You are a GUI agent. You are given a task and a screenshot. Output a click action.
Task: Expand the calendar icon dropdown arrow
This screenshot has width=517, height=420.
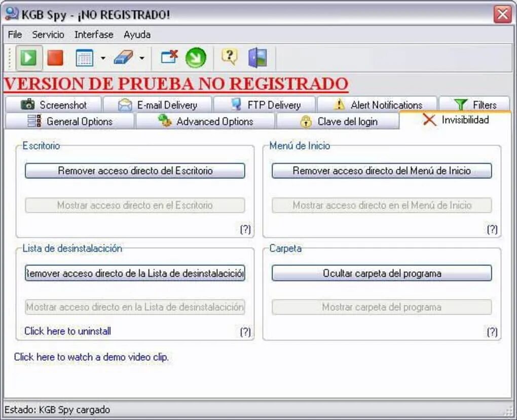103,58
